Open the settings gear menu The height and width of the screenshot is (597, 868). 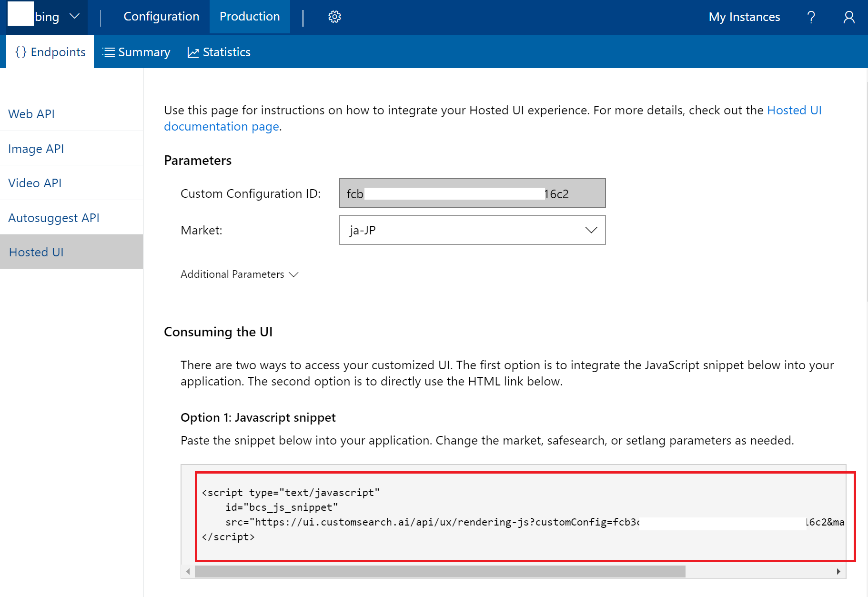(x=335, y=16)
